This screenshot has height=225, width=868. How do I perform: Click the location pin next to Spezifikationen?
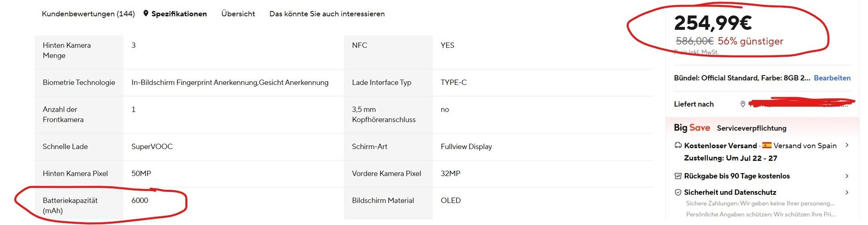click(x=146, y=14)
